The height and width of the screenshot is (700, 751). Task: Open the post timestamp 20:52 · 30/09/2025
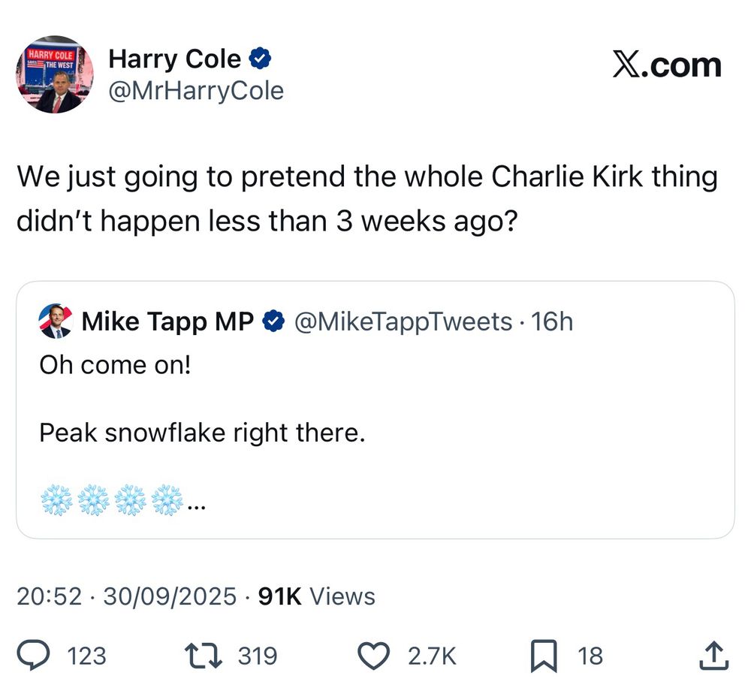pyautogui.click(x=125, y=596)
